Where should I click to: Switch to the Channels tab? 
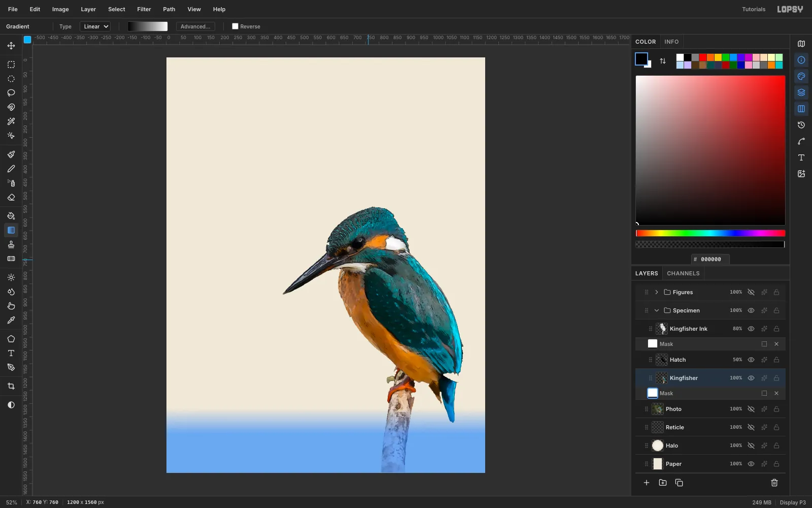coord(683,273)
